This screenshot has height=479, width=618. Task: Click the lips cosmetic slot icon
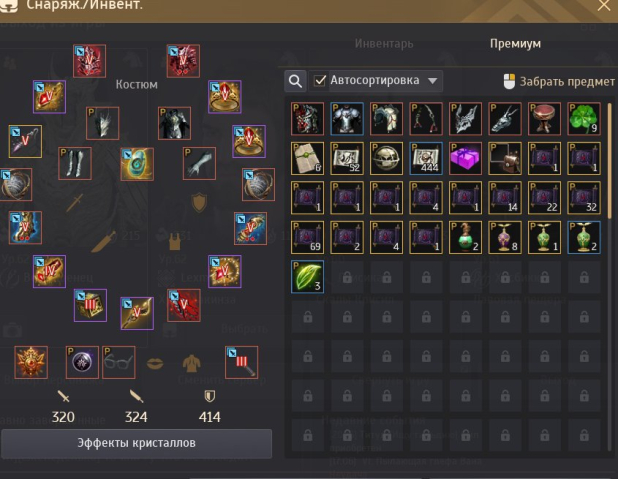pyautogui.click(x=155, y=363)
